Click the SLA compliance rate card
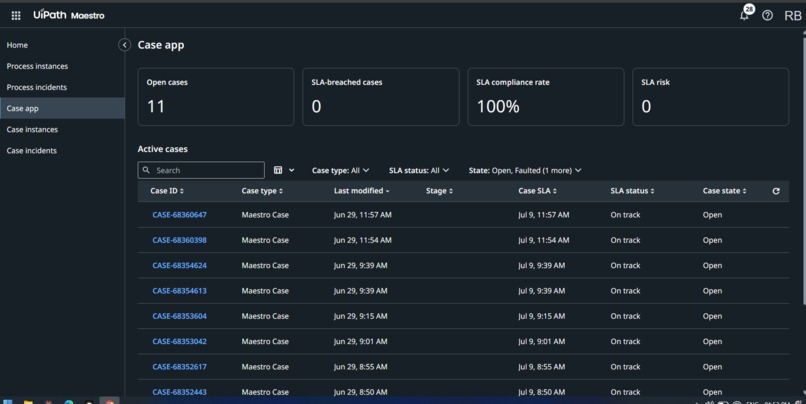The image size is (806, 404). (x=546, y=97)
